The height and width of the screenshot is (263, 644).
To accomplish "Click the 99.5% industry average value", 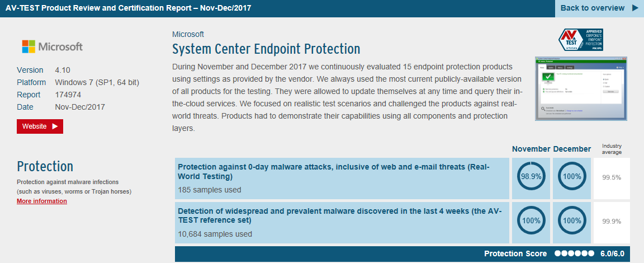I will [x=612, y=177].
